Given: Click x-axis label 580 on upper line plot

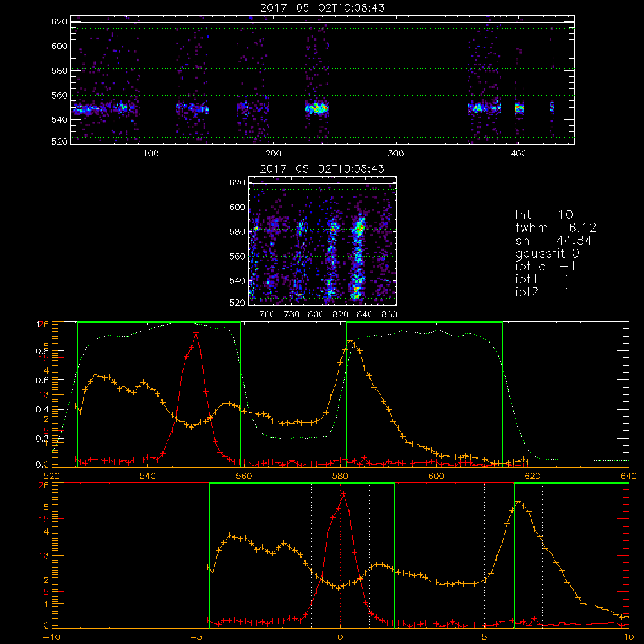Looking at the screenshot, I should click(340, 476).
